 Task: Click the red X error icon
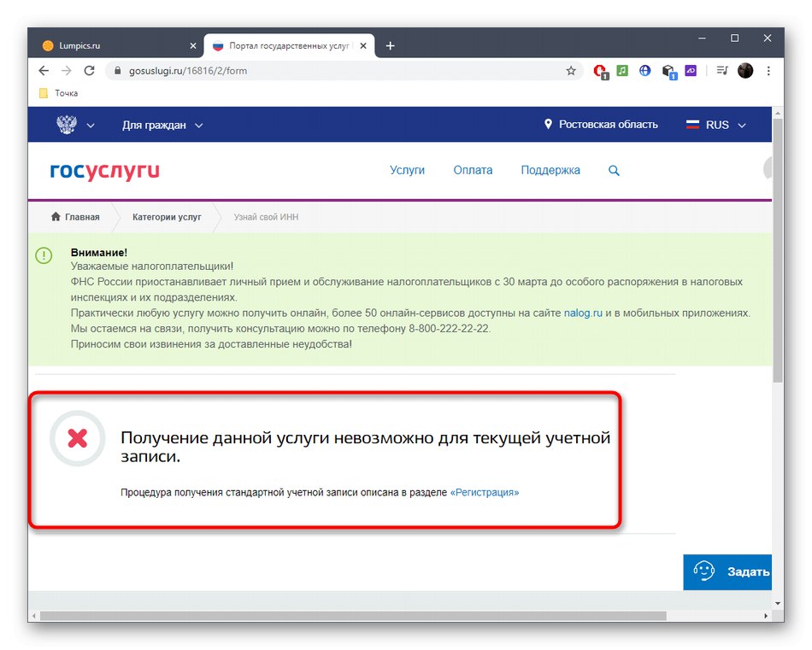coord(78,438)
